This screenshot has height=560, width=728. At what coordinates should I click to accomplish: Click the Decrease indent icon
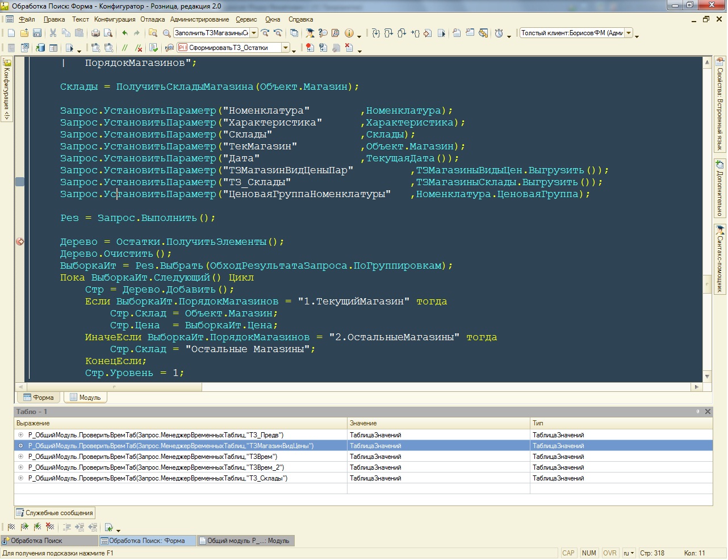tap(93, 527)
